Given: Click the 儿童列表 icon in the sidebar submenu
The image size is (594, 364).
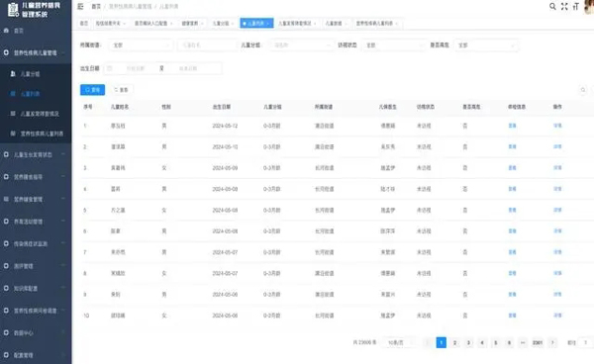Looking at the screenshot, I should (x=13, y=93).
